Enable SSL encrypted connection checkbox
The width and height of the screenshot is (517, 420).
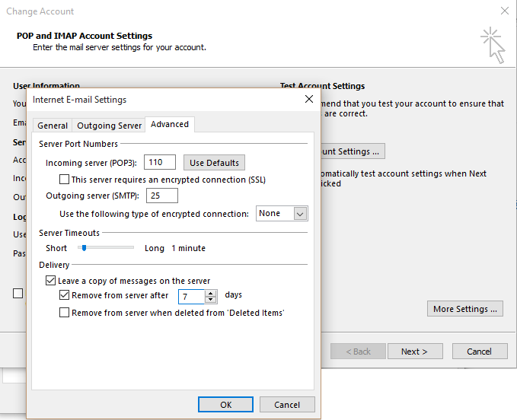[x=65, y=180]
